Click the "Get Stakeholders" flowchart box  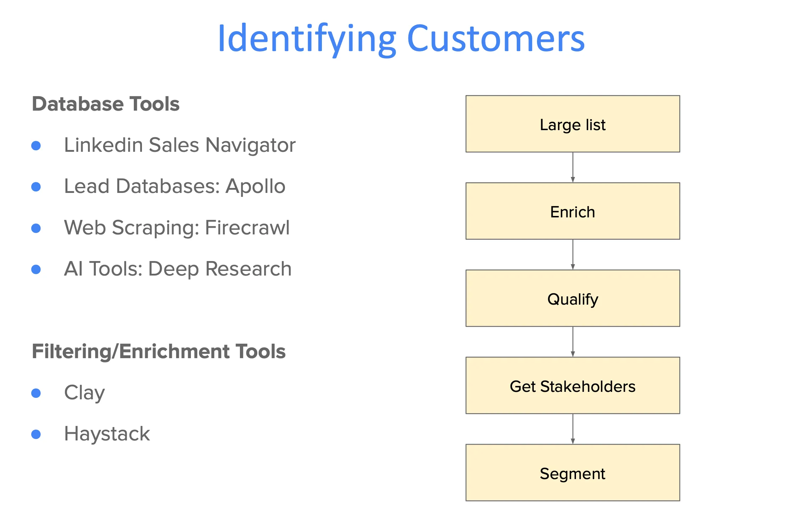tap(572, 386)
